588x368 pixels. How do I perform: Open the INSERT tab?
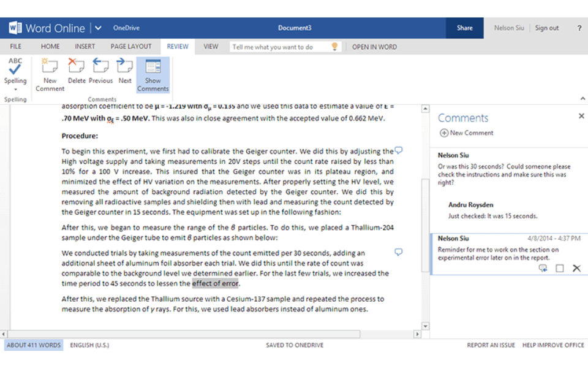[x=85, y=47]
